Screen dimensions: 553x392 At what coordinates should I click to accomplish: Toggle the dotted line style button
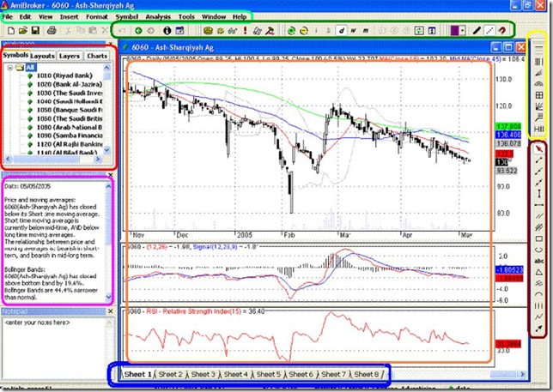tap(489, 31)
